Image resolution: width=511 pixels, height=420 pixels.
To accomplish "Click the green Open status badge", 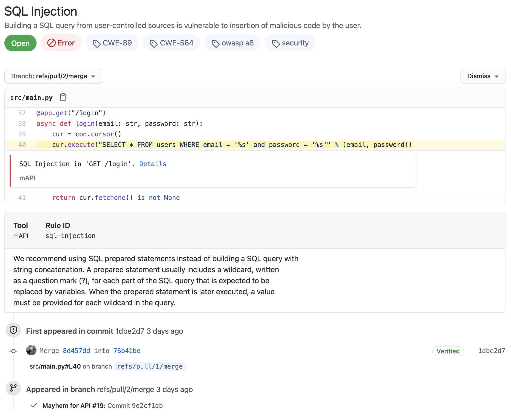I will pyautogui.click(x=20, y=43).
